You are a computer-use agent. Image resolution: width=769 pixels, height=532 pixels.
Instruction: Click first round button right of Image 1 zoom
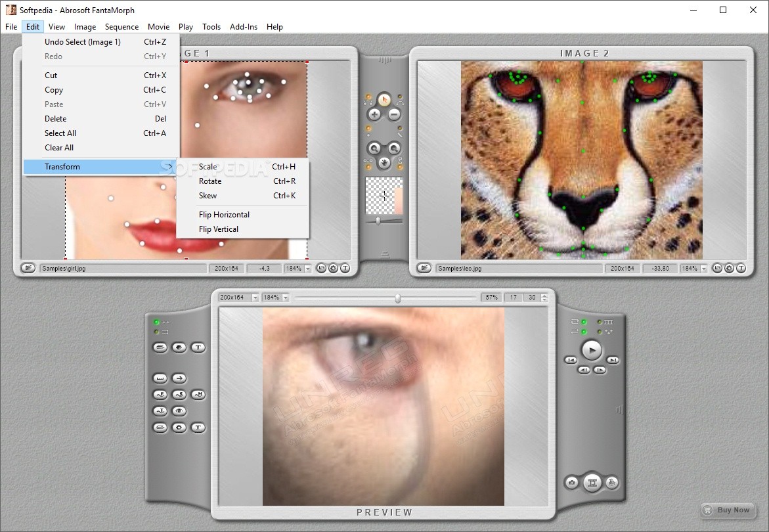click(321, 268)
